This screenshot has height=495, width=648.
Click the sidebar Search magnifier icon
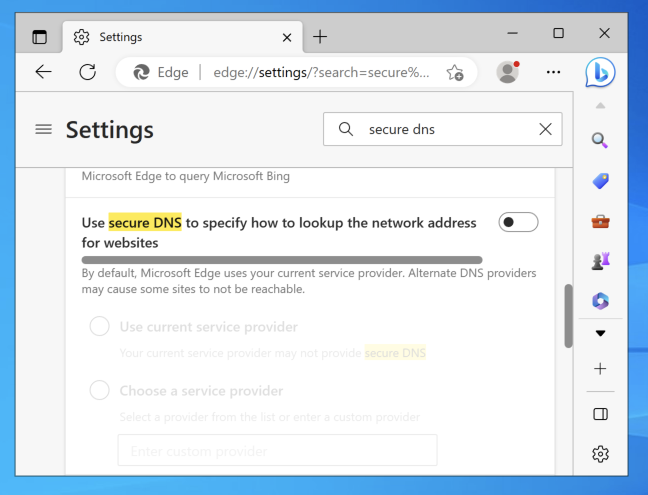600,140
